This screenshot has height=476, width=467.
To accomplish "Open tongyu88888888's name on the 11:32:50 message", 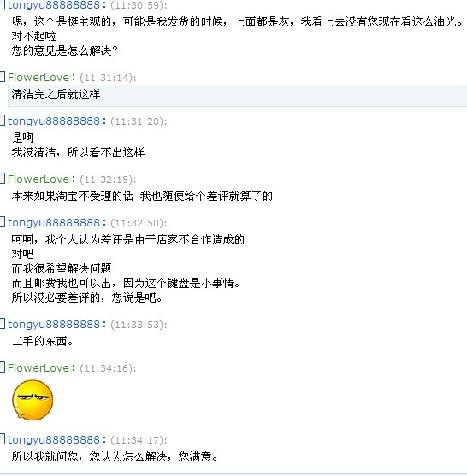I will [54, 223].
